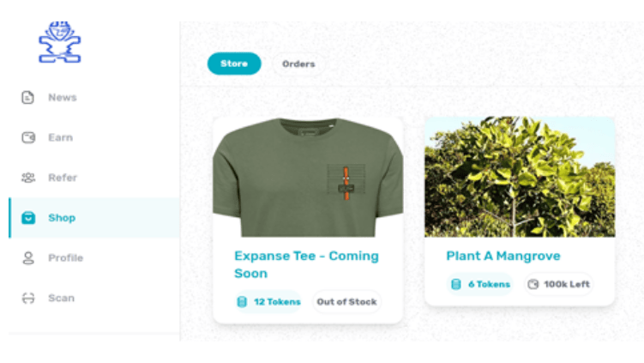Click the token coin icon beside 6 Tokens
This screenshot has width=644, height=363.
(456, 284)
